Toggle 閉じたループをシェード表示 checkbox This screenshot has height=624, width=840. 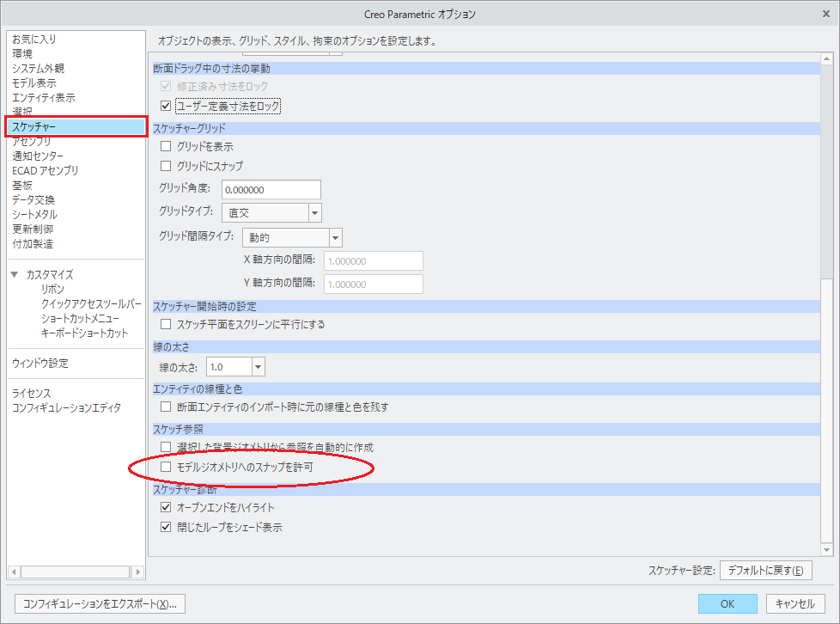pyautogui.click(x=167, y=527)
